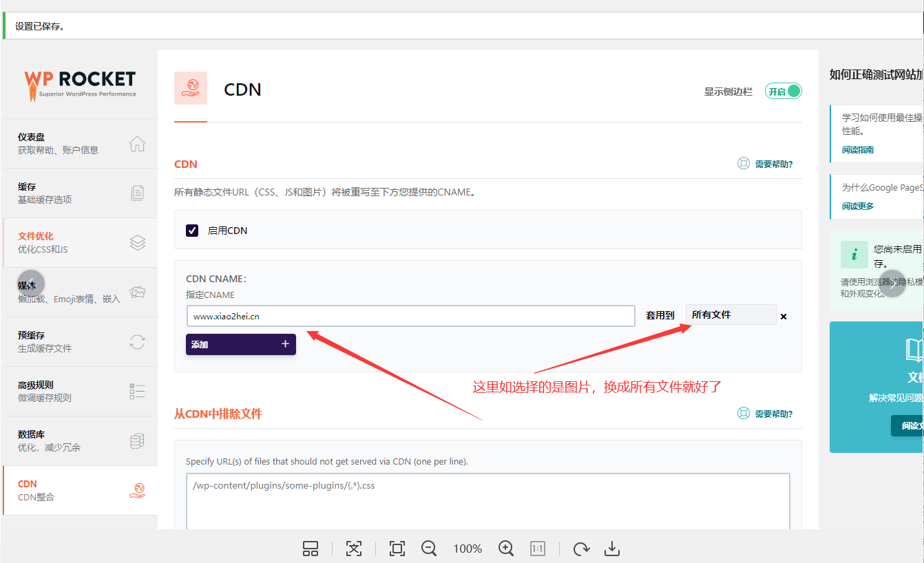Click the 指定CNAME helper text
This screenshot has height=563, width=924.
210,295
